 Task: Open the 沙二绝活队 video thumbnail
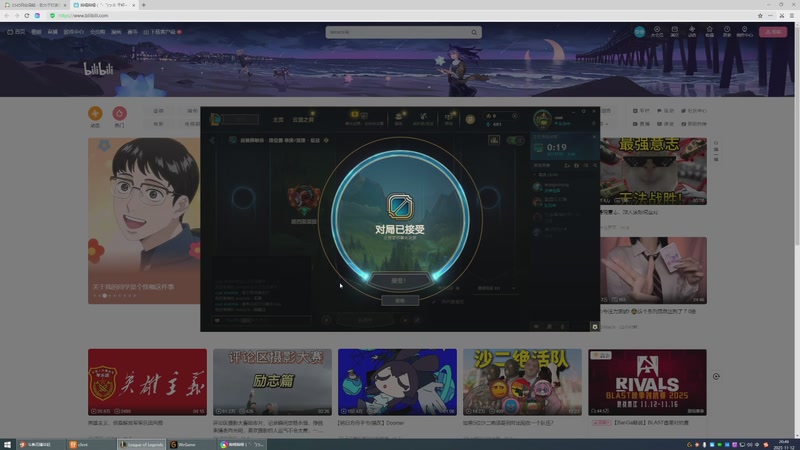point(522,382)
